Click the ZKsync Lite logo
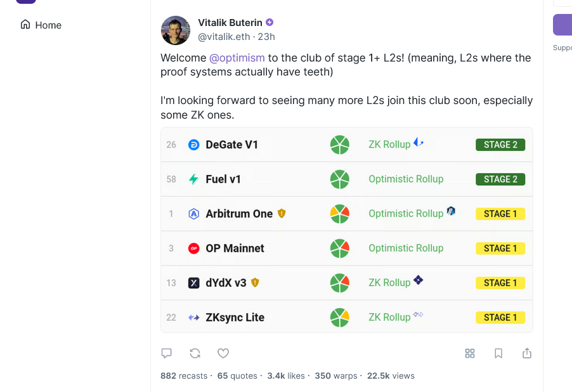572x392 pixels. 193,317
